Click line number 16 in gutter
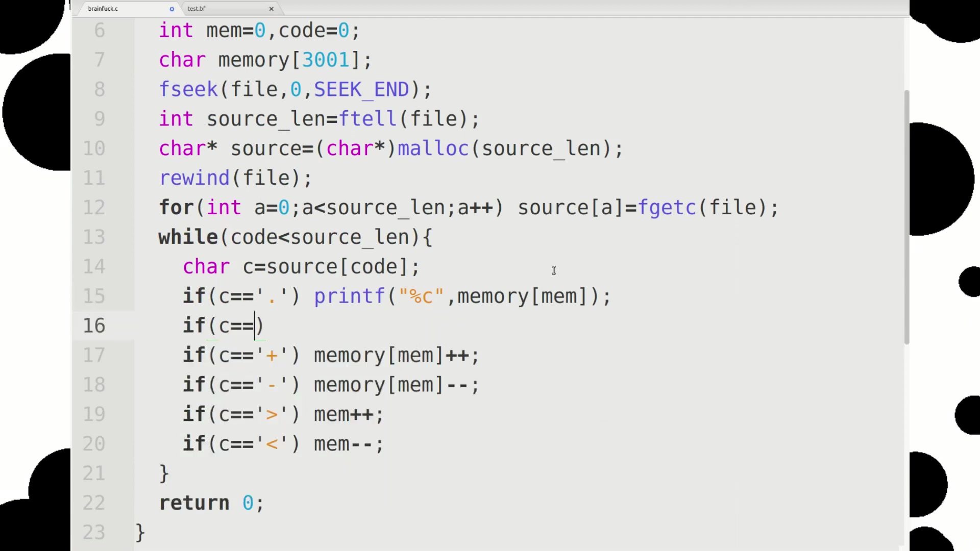 pos(94,325)
